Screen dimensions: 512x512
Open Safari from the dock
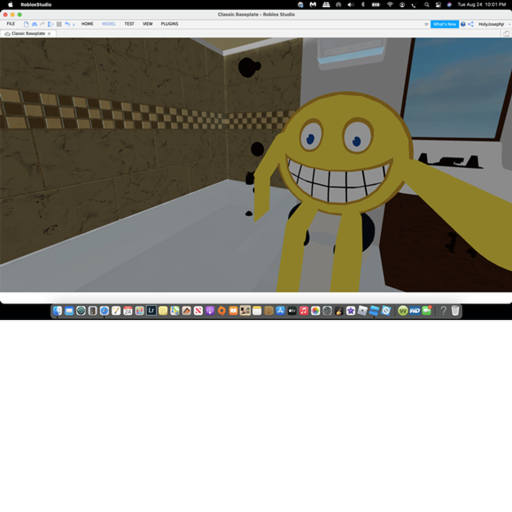click(104, 311)
